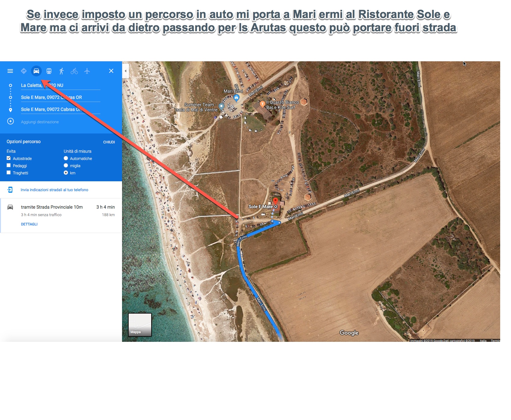Click the red Sole E Mare destination pin

275,201
